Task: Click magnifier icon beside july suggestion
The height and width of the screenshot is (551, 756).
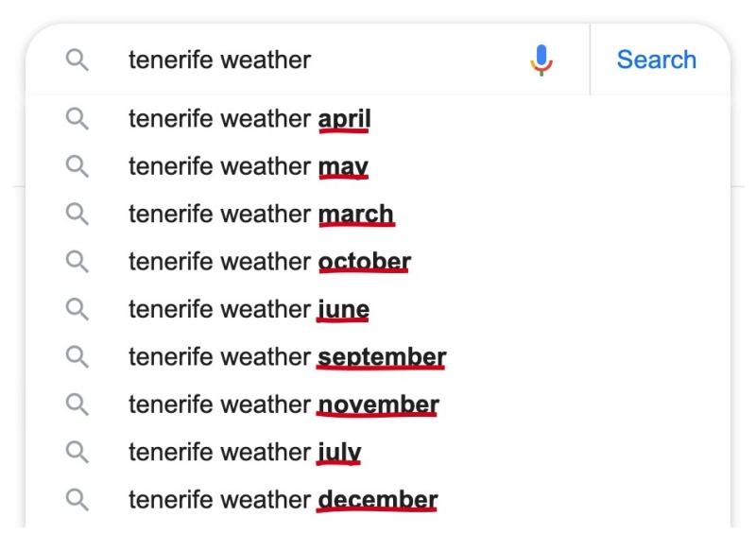Action: 77,452
